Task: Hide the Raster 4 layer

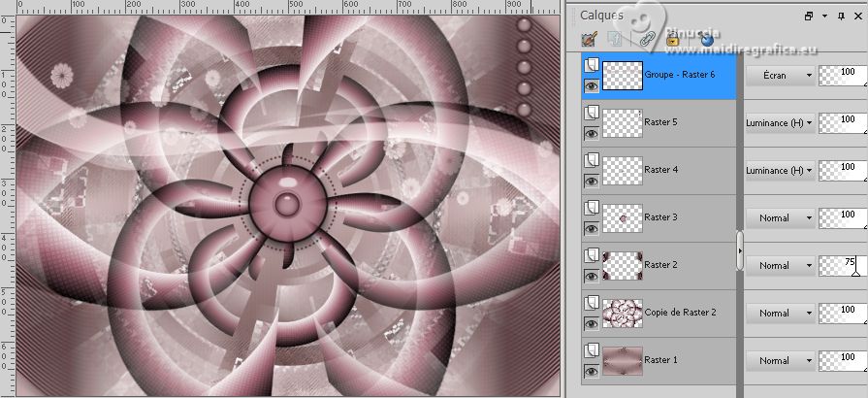Action: [x=592, y=181]
